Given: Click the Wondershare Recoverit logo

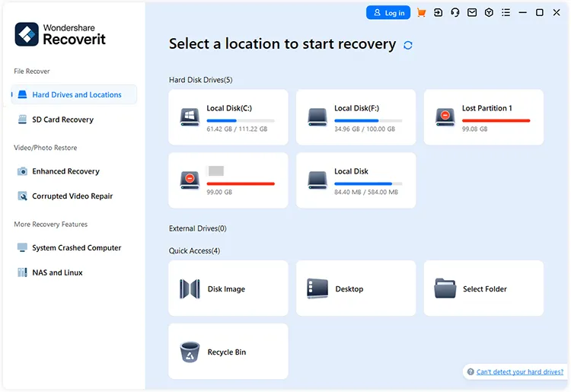Looking at the screenshot, I should coord(60,34).
